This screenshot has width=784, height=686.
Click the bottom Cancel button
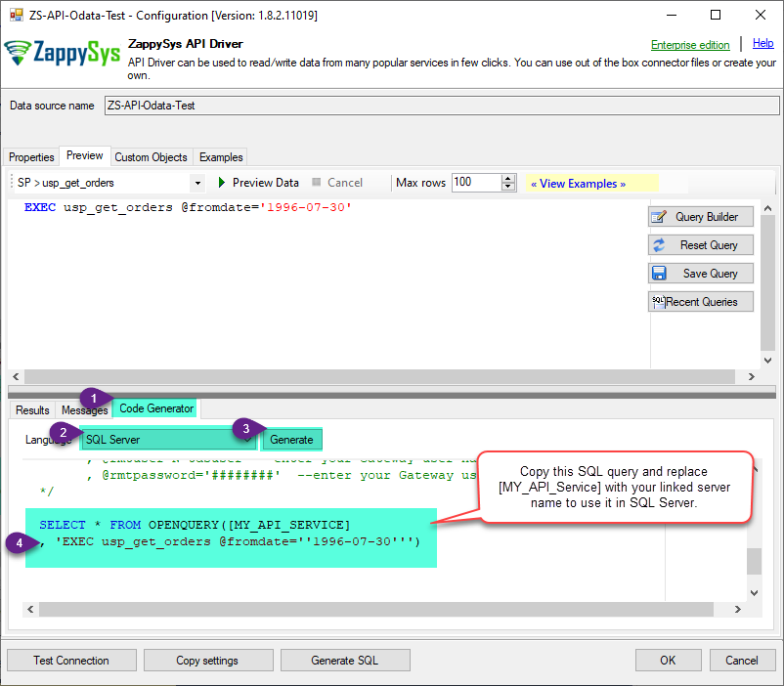click(x=742, y=661)
